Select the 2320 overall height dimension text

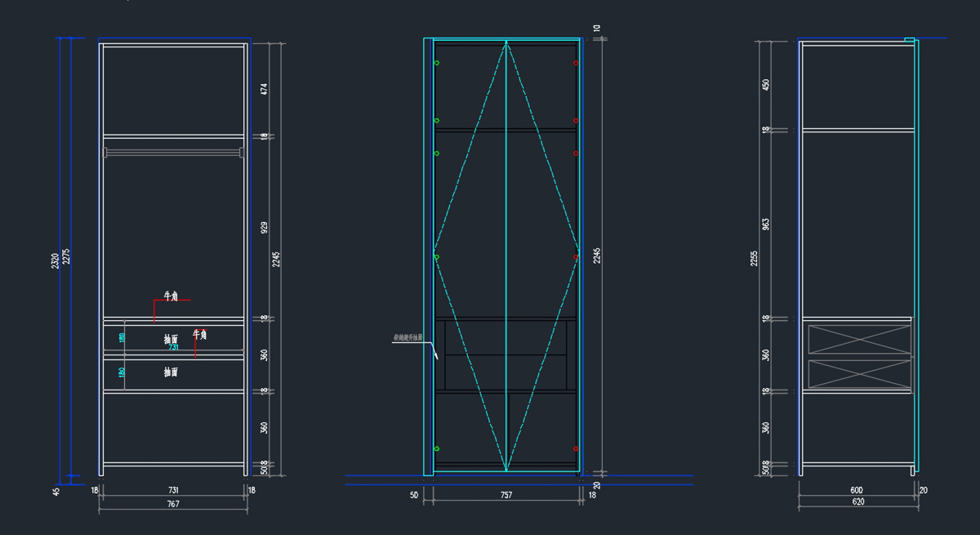tap(55, 261)
